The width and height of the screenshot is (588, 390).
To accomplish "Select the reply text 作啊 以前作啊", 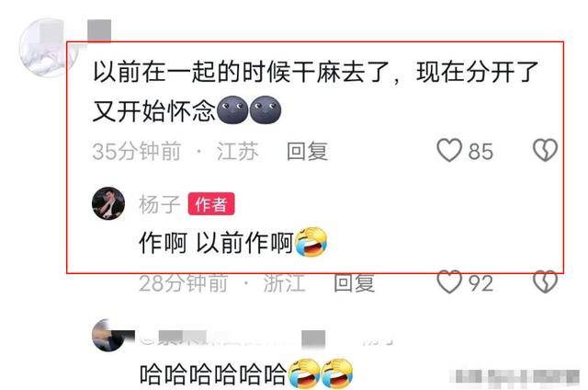I will click(x=216, y=243).
